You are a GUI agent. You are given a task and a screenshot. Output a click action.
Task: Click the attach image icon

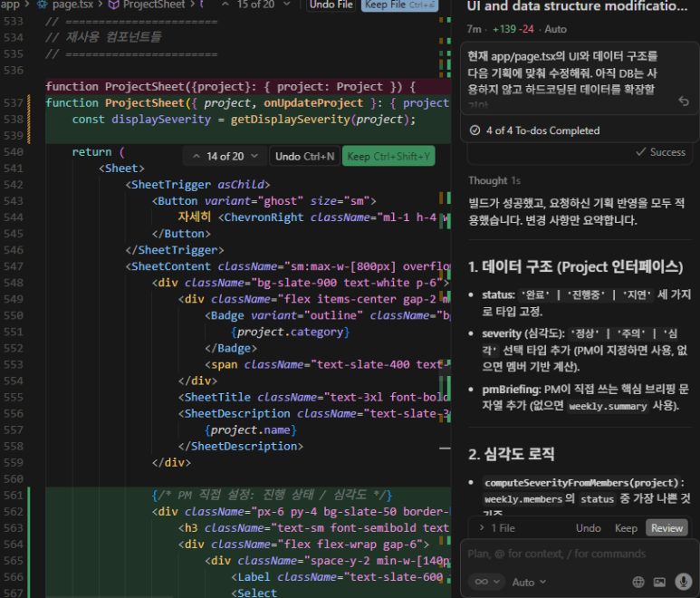(x=659, y=582)
